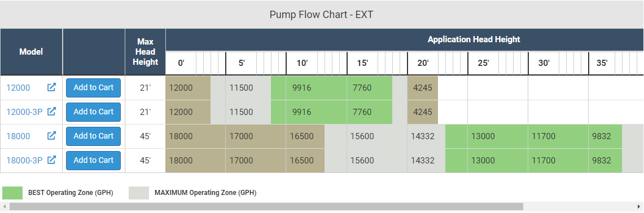This screenshot has width=644, height=213.
Task: Click the 18000 model link
Action: [x=18, y=136]
